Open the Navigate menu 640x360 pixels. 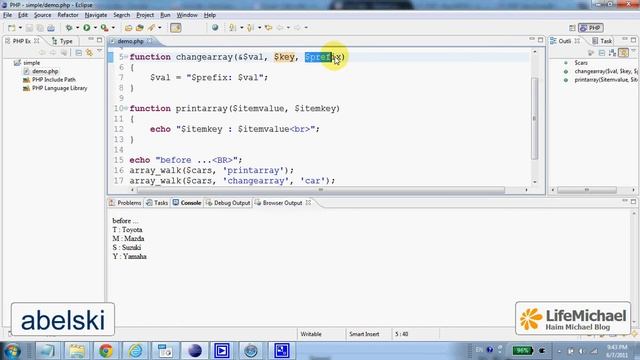96,15
